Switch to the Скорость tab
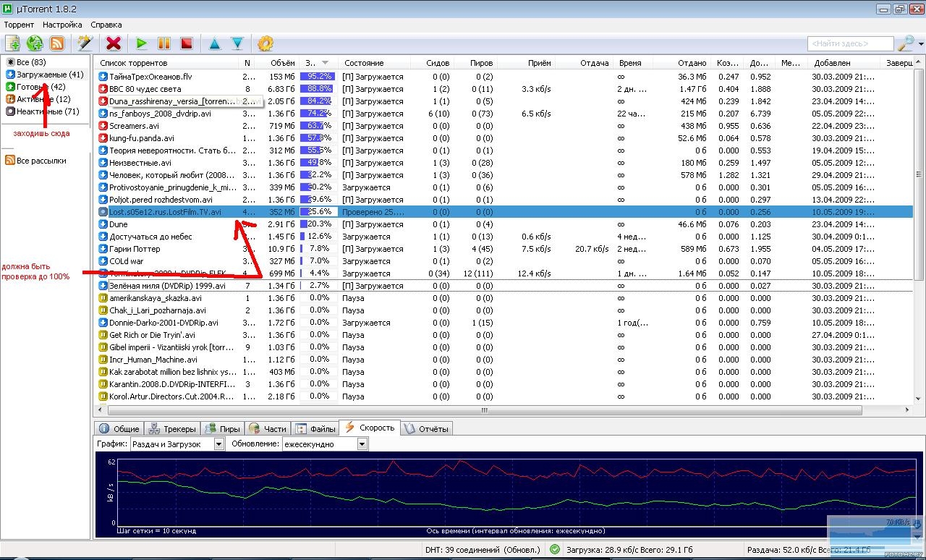 coord(370,428)
